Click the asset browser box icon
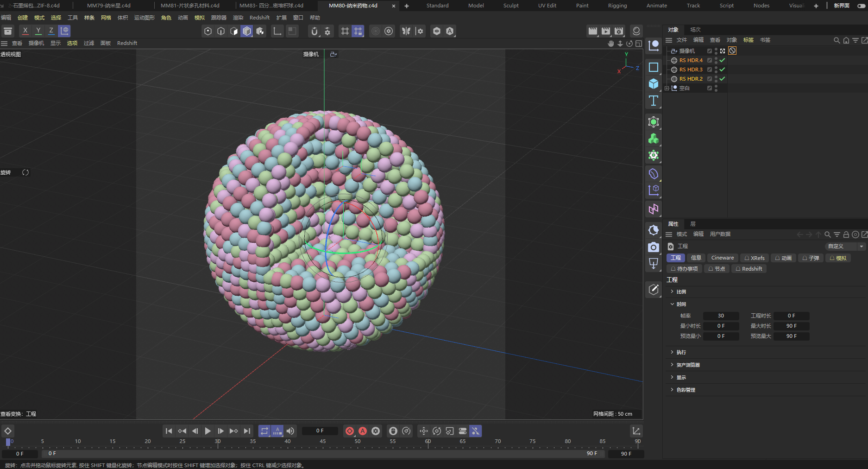868x469 pixels. pos(8,31)
